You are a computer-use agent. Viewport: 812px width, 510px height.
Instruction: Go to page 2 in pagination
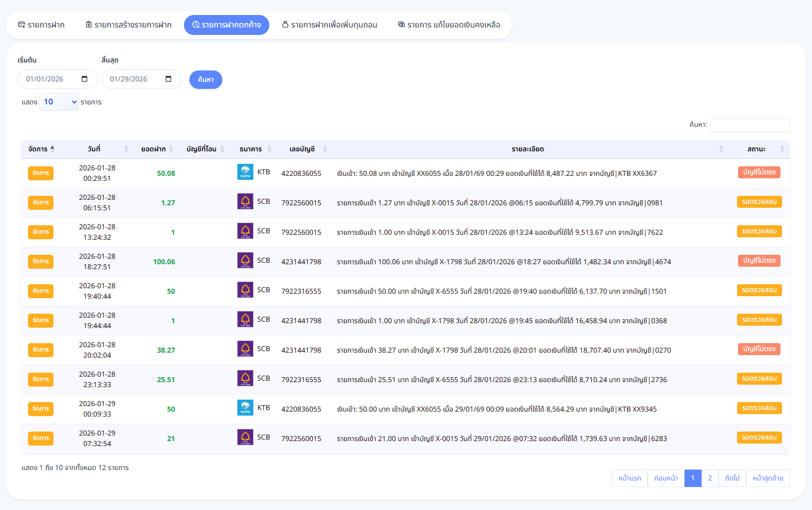[710, 478]
